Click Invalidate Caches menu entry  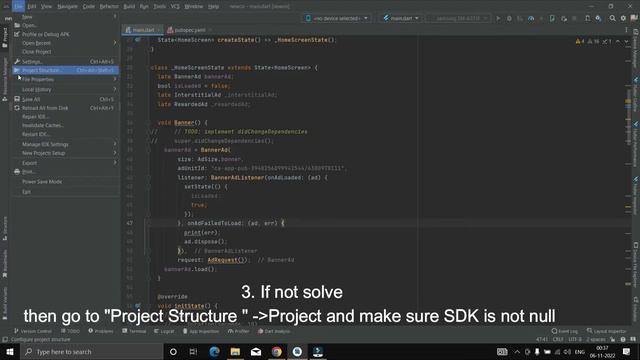click(66, 125)
